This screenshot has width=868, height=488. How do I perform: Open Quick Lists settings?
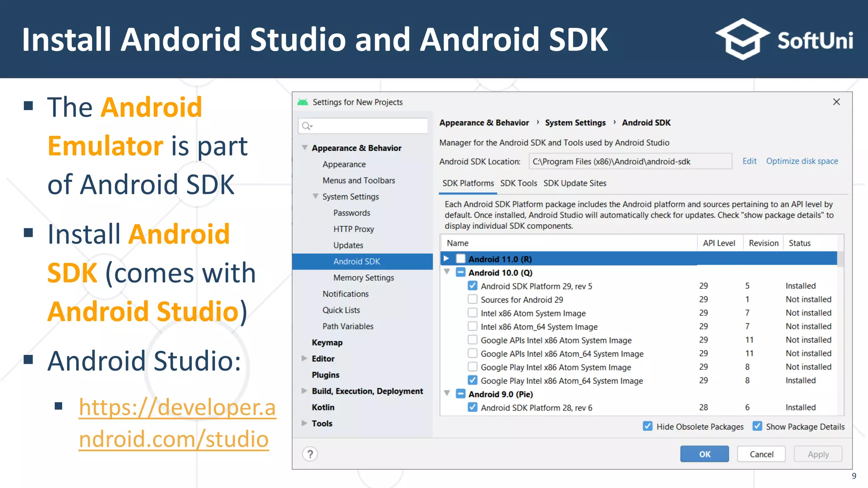click(341, 310)
